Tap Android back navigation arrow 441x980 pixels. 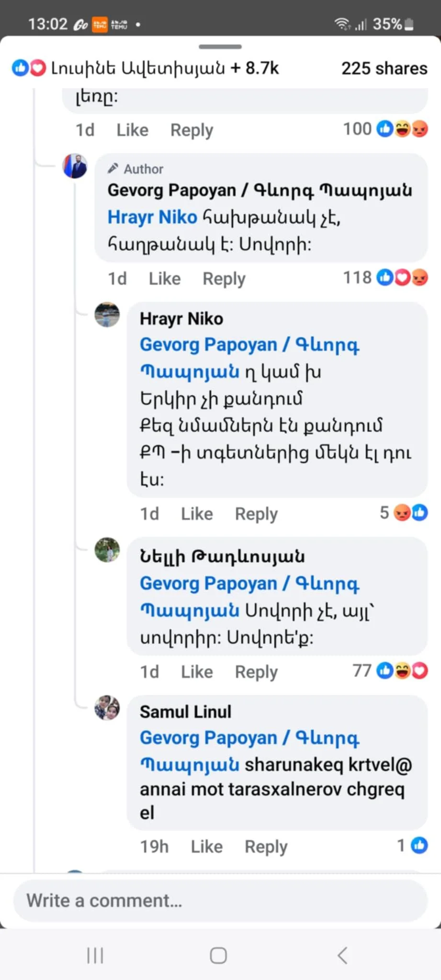point(342,955)
